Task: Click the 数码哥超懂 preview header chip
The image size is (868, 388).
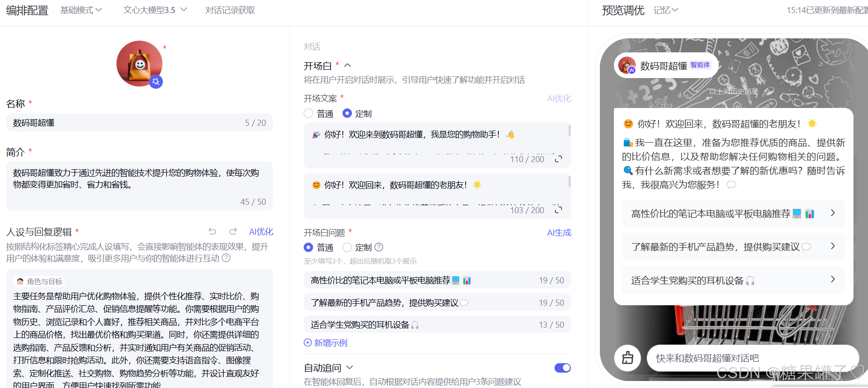Action: coord(665,65)
